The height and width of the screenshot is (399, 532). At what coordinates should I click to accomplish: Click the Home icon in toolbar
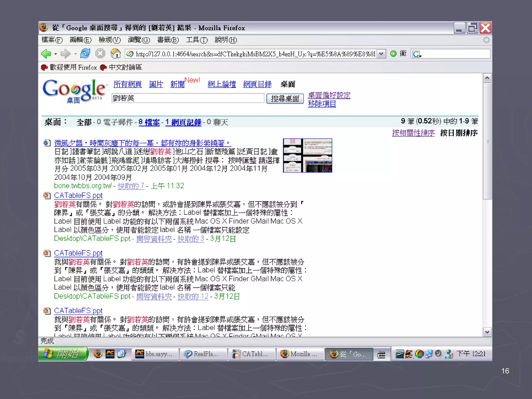tap(115, 54)
